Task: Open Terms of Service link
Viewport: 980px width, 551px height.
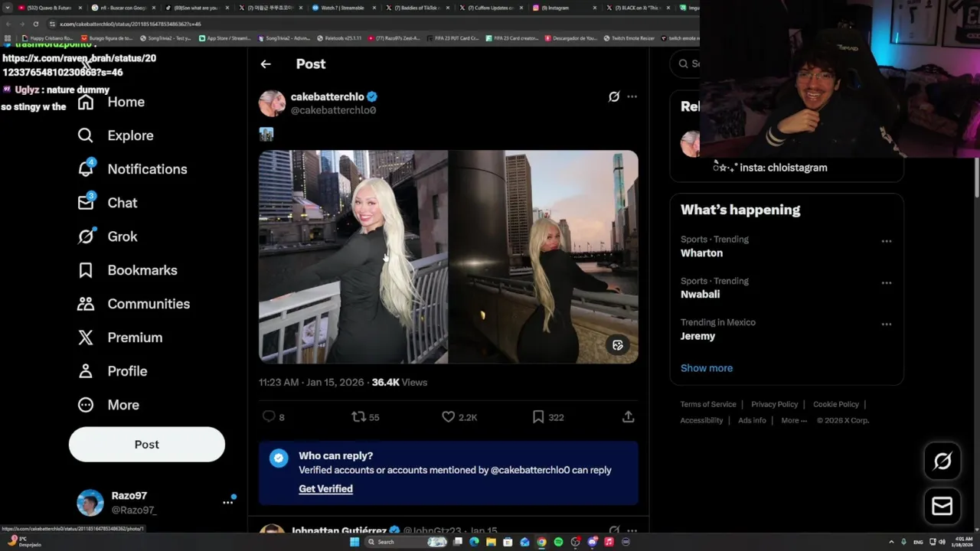Action: 708,404
